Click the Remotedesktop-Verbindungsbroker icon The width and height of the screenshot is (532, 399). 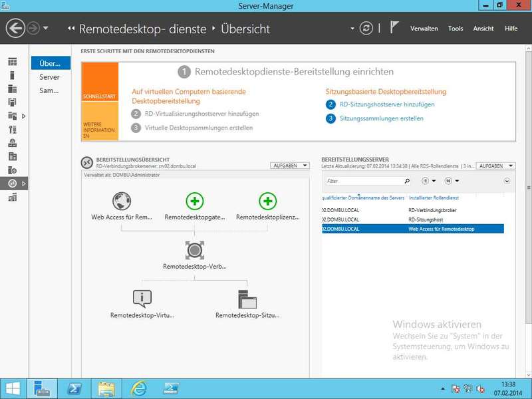pyautogui.click(x=195, y=250)
